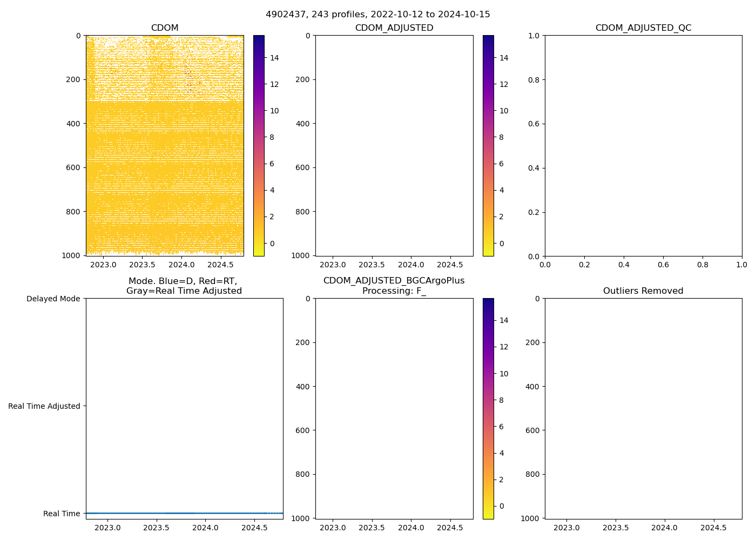The height and width of the screenshot is (540, 756).
Task: Click the colorbar beside the BGCArgoPlus plot
Action: (488, 409)
